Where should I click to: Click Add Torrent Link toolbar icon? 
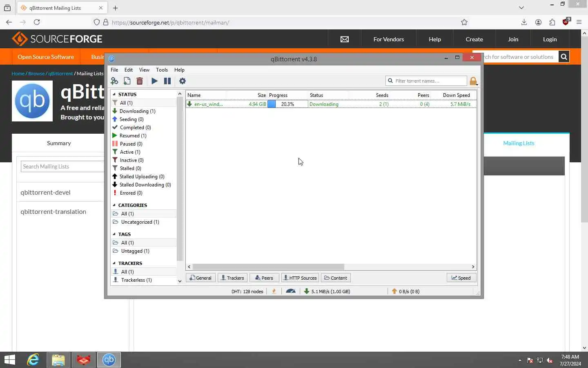point(114,81)
